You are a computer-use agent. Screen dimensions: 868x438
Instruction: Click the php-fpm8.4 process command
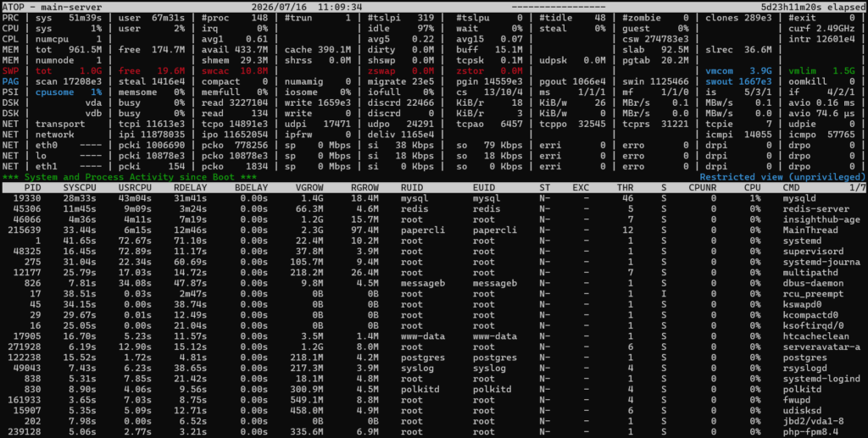pyautogui.click(x=810, y=432)
